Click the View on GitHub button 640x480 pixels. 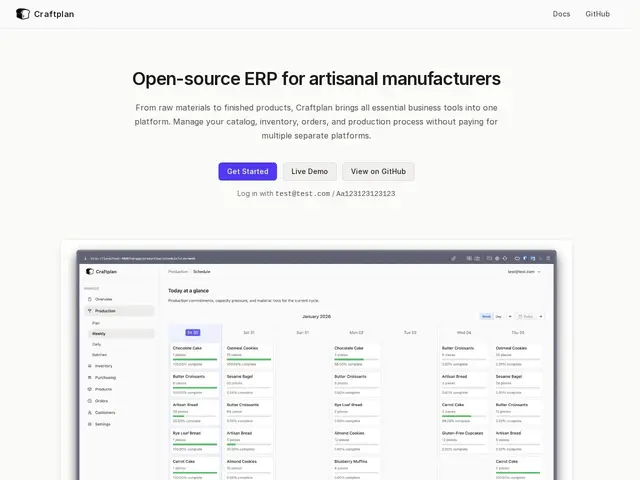coord(378,171)
